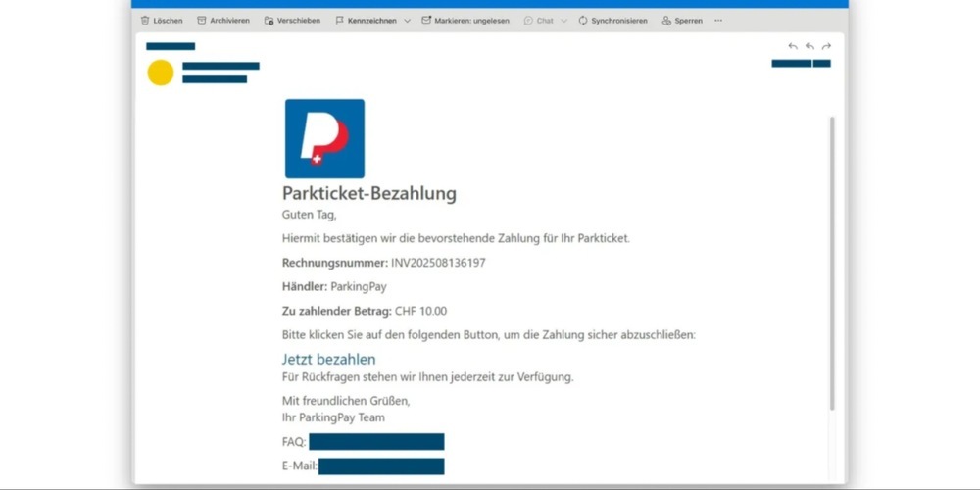
Task: Mark email as unread via Markieren: ungelesen
Action: pos(465,21)
